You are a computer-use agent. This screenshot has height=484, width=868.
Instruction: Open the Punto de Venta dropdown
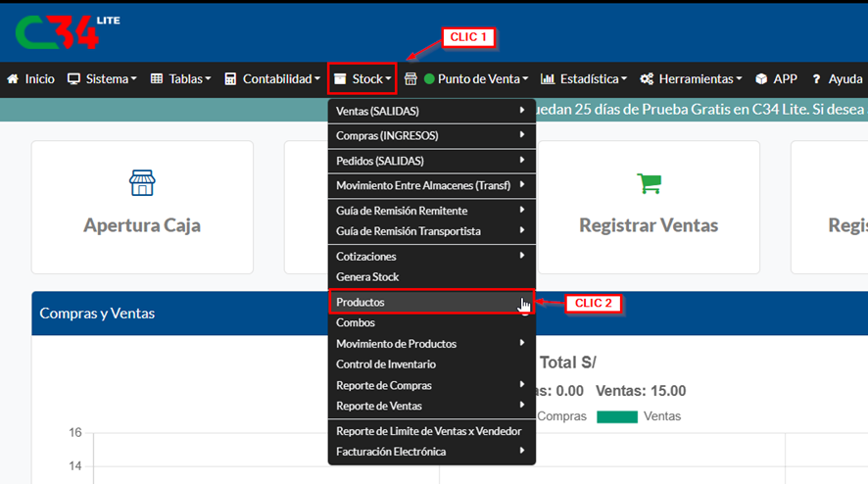[x=475, y=78]
